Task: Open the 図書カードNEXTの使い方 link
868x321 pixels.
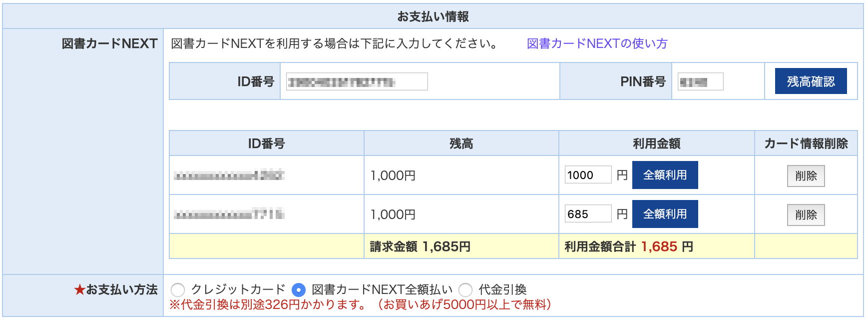Action: [x=597, y=43]
